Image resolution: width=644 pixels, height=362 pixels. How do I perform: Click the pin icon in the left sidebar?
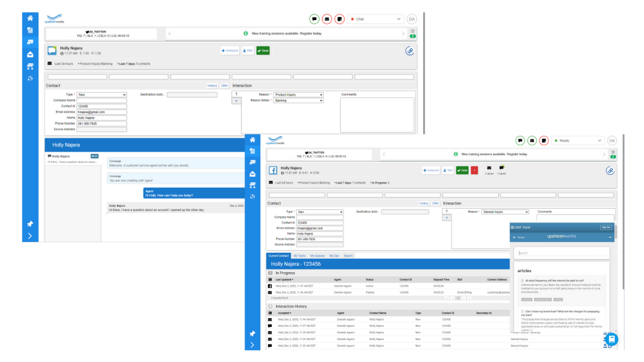click(x=30, y=224)
